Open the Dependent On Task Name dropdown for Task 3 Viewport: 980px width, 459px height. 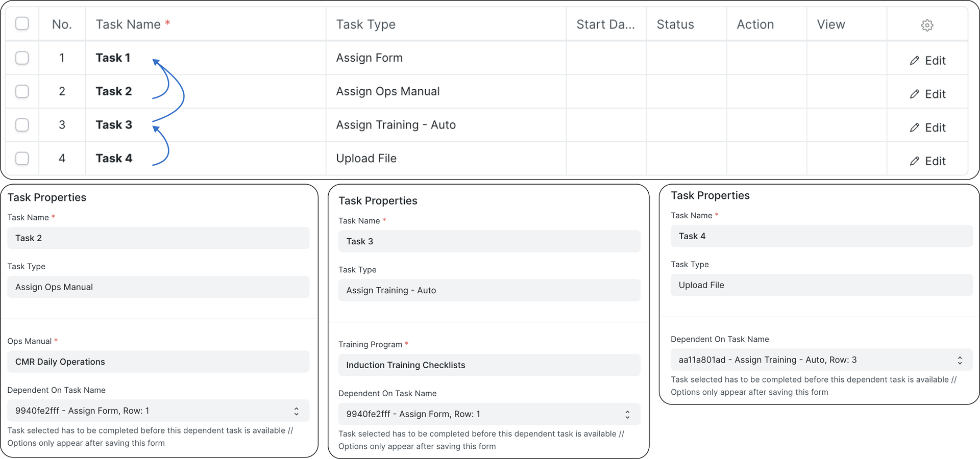pos(488,414)
